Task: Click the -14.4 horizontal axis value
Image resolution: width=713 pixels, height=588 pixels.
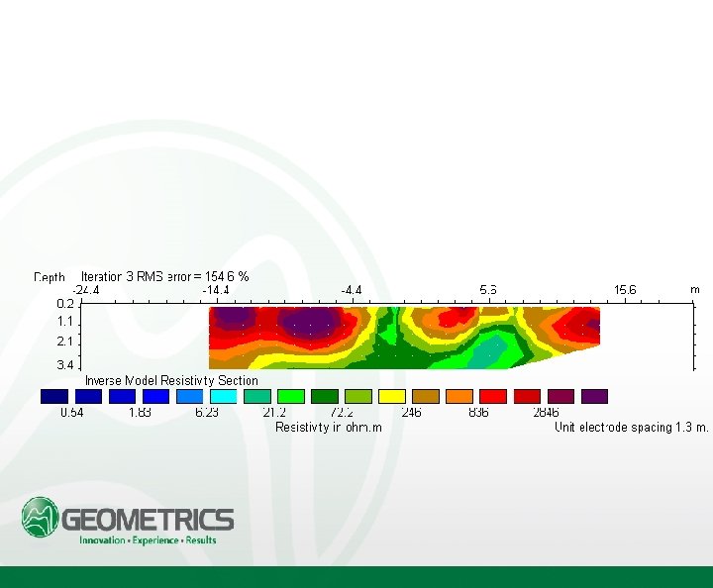Action: (216, 290)
